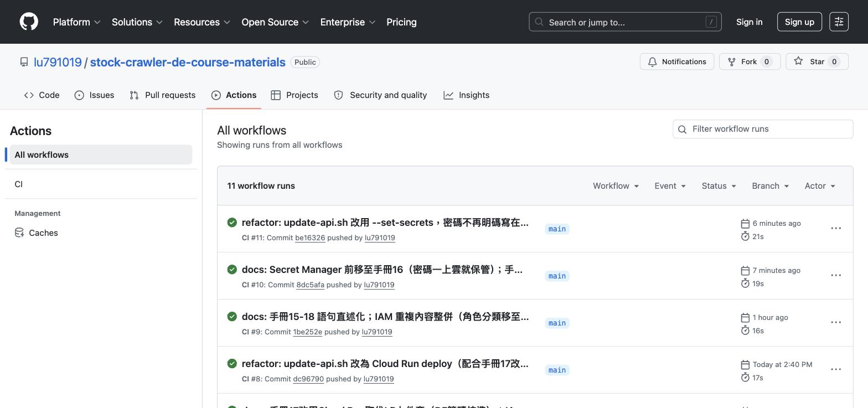Open the Actor filter dropdown
This screenshot has height=408, width=868.
(820, 186)
